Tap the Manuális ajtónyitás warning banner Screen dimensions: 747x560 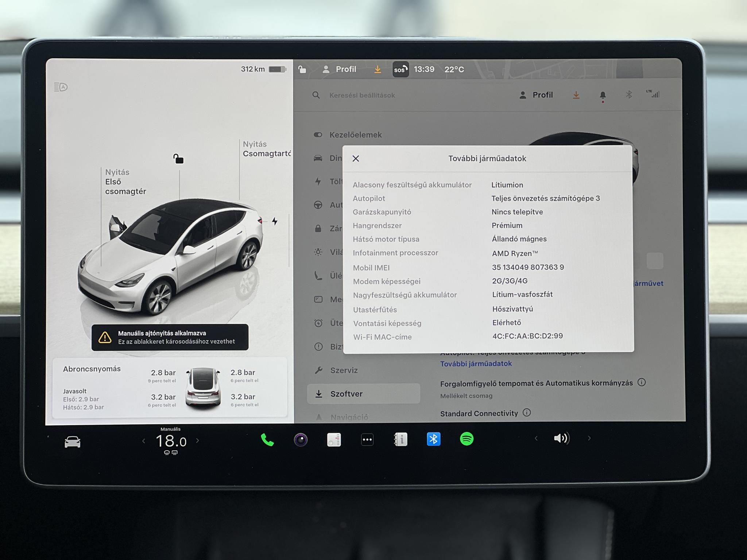click(170, 337)
